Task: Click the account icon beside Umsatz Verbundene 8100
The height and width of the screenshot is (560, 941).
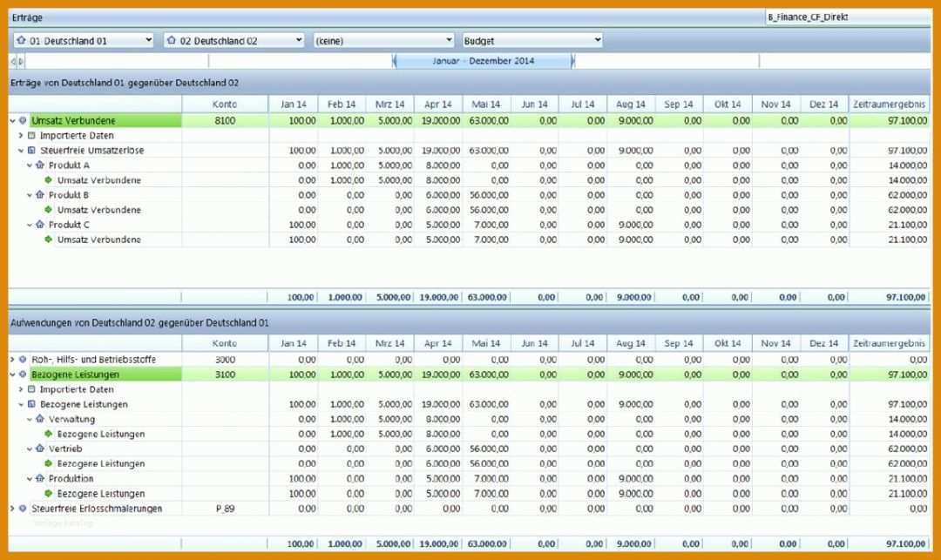Action: coord(23,120)
